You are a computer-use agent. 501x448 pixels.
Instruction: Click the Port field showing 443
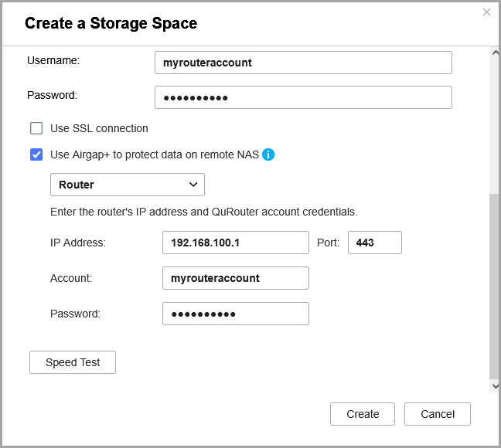coord(374,243)
